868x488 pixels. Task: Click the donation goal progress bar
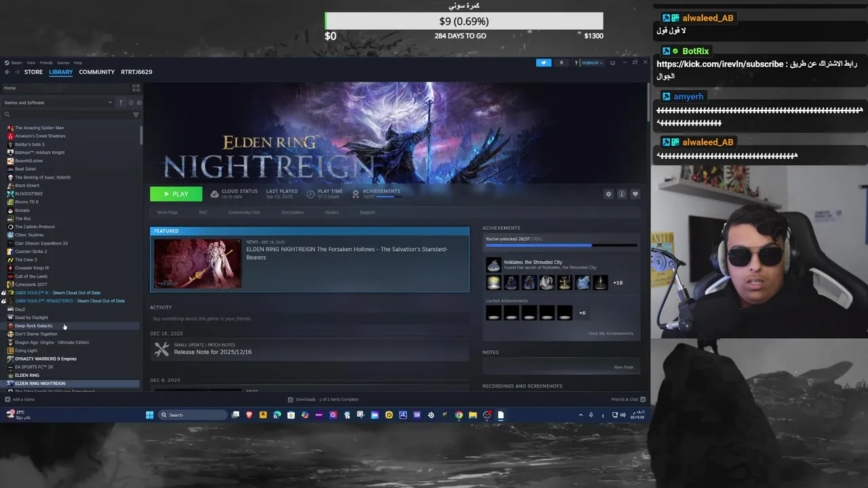(x=464, y=21)
